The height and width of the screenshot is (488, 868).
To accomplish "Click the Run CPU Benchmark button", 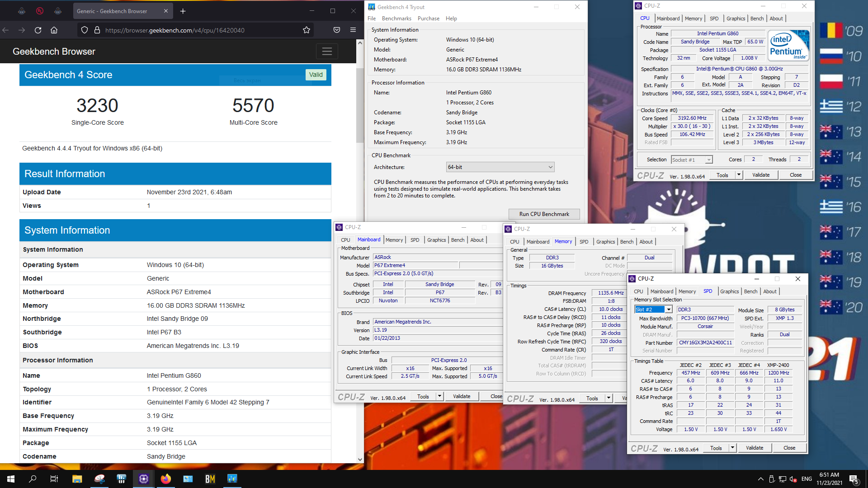I will 544,214.
